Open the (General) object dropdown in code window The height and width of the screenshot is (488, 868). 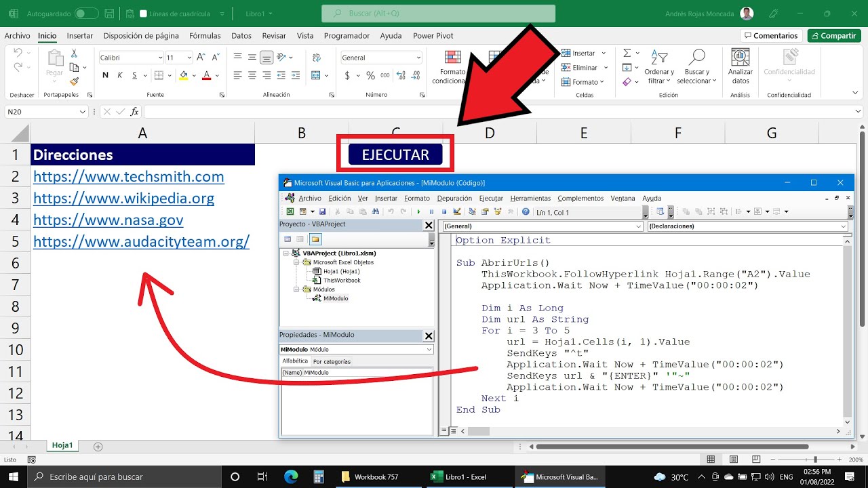click(x=639, y=226)
